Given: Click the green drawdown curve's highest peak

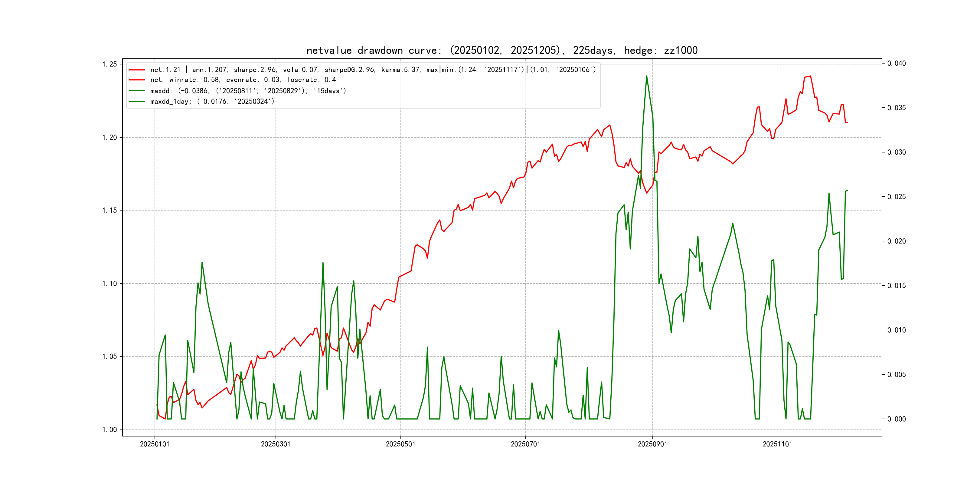Looking at the screenshot, I should (646, 77).
